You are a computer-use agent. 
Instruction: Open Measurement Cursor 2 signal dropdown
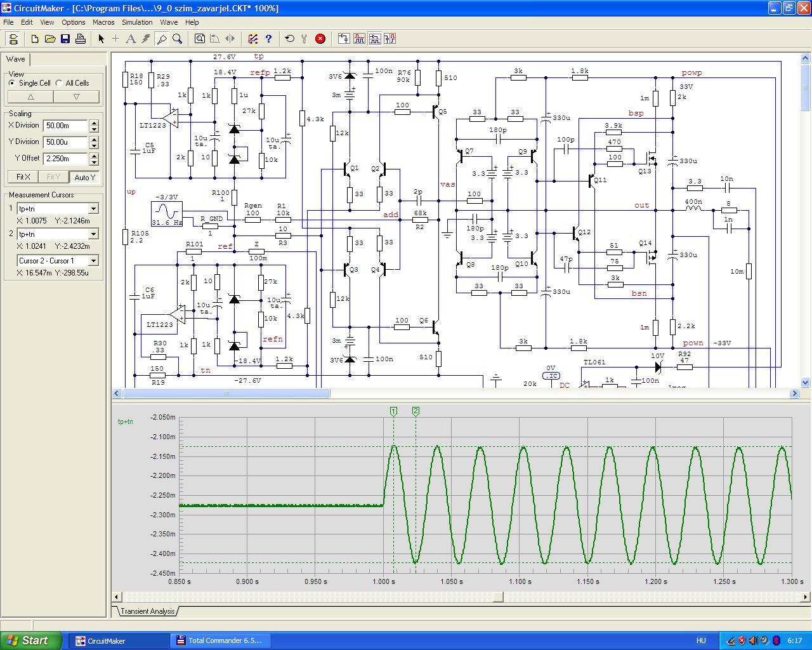pyautogui.click(x=93, y=234)
